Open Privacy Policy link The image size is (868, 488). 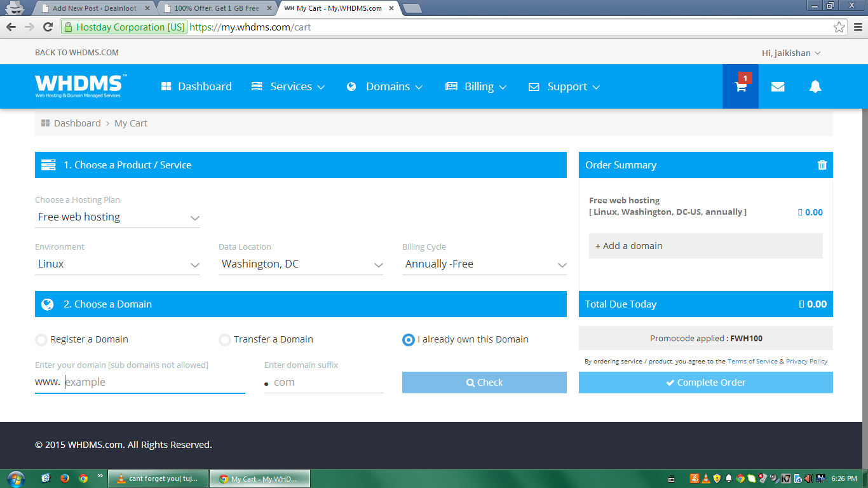(806, 362)
